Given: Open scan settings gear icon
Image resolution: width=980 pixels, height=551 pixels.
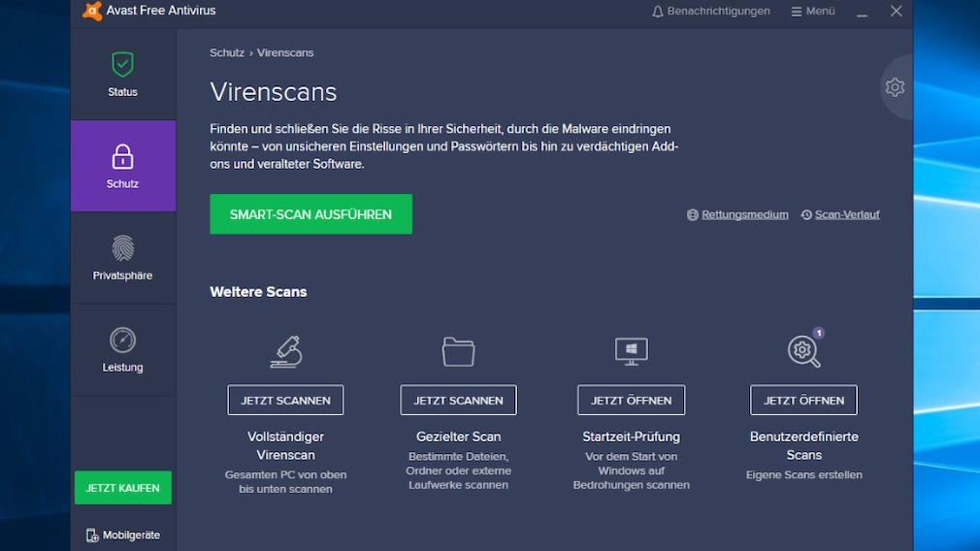Looking at the screenshot, I should pos(895,87).
